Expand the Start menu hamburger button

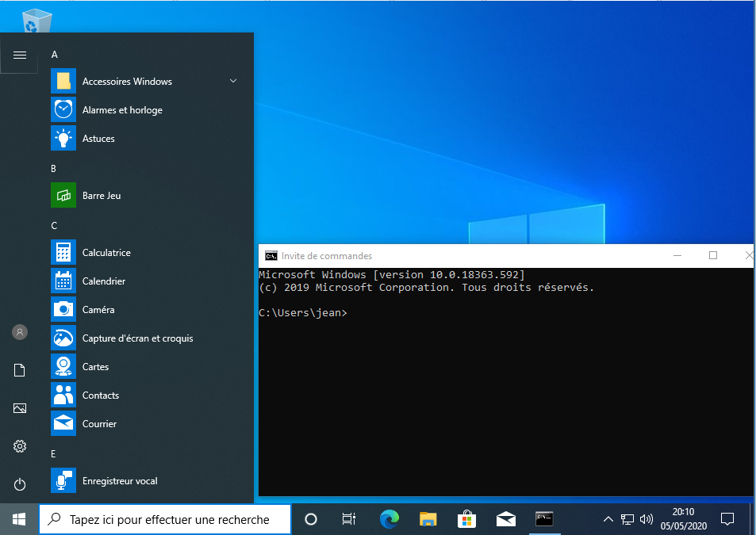click(19, 55)
